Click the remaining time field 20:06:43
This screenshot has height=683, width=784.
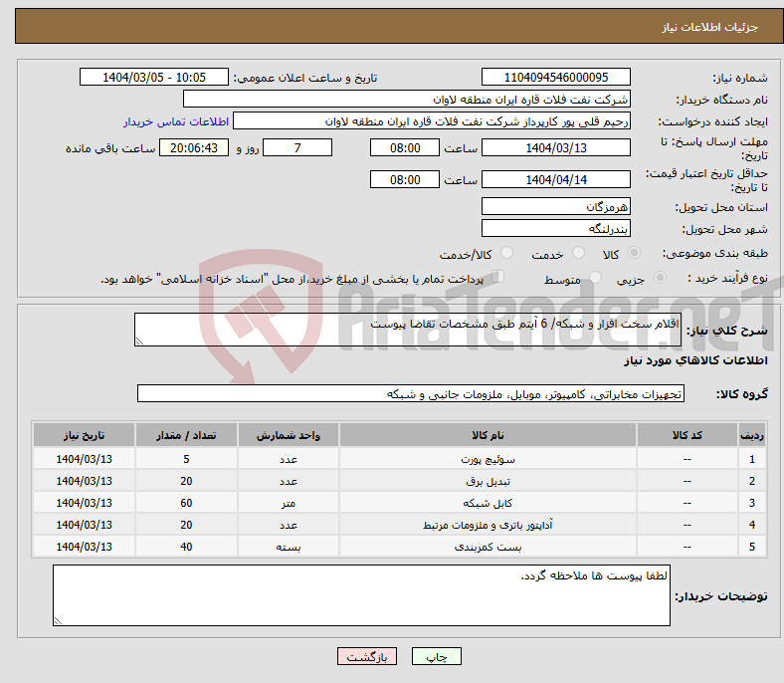[x=194, y=148]
